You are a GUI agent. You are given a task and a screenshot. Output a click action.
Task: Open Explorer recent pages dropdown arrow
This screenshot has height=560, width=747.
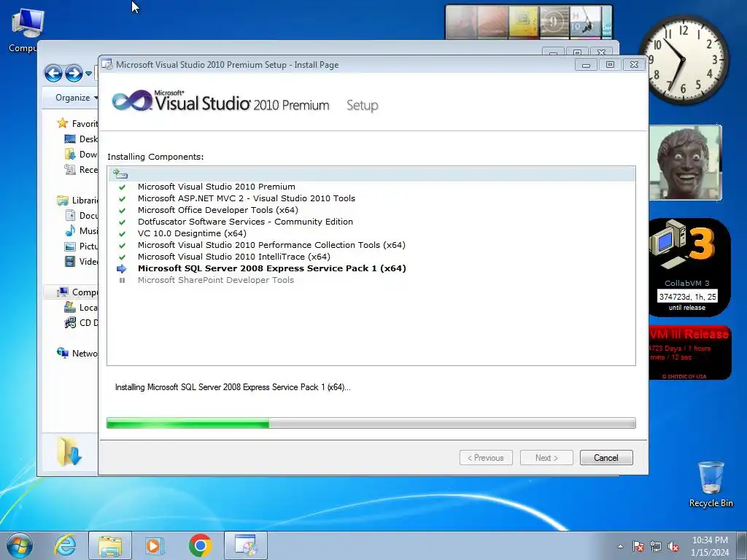[x=88, y=74]
